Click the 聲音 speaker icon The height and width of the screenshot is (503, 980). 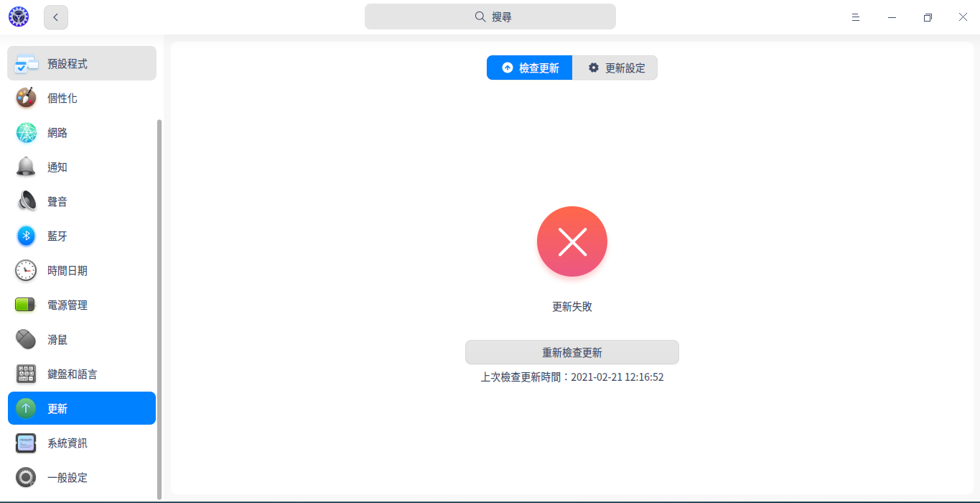(27, 202)
